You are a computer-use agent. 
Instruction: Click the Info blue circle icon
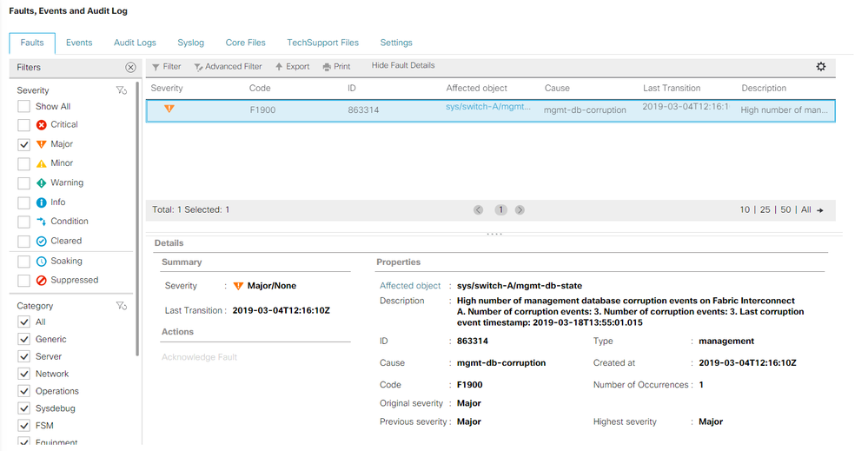coord(42,202)
